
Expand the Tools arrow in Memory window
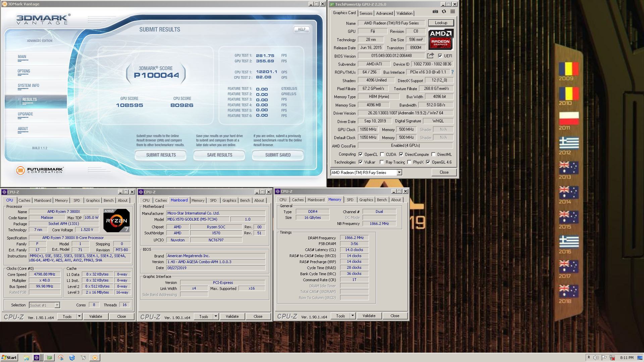pyautogui.click(x=353, y=316)
